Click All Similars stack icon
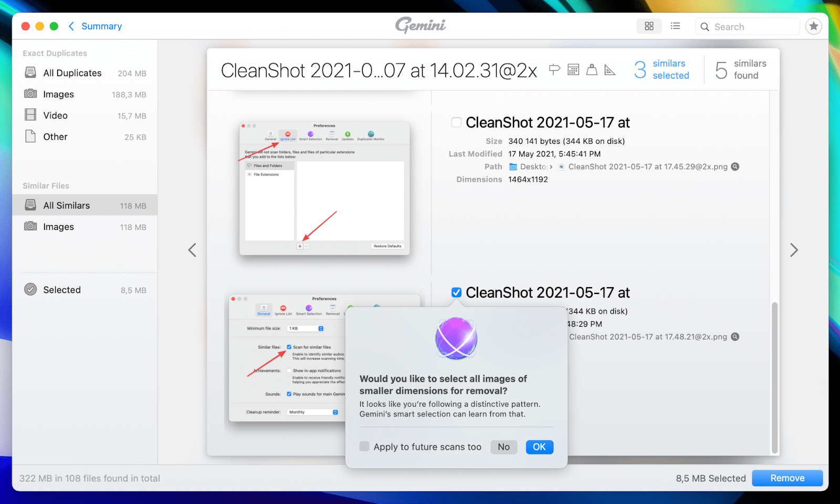This screenshot has width=840, height=504. (31, 205)
